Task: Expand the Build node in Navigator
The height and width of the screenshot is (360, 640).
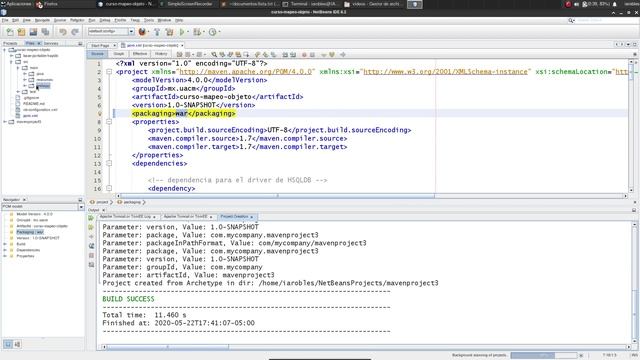Action: pos(4,244)
